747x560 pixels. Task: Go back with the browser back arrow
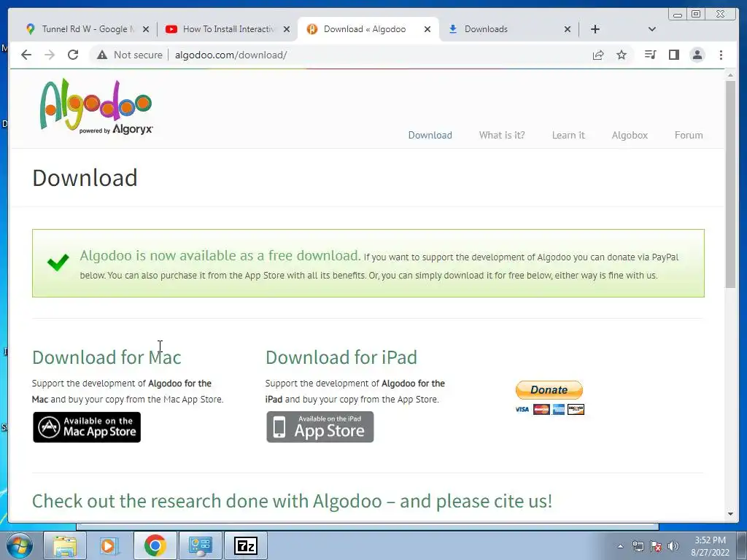26,55
